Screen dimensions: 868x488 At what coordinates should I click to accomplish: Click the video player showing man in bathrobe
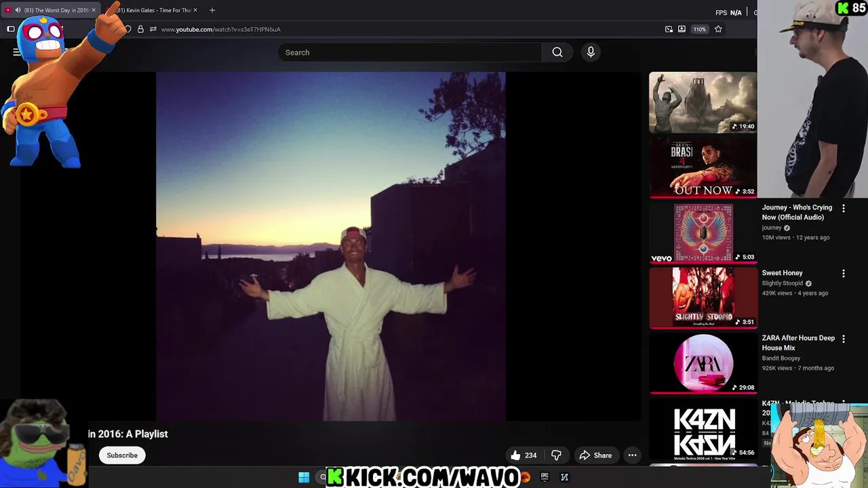[331, 247]
